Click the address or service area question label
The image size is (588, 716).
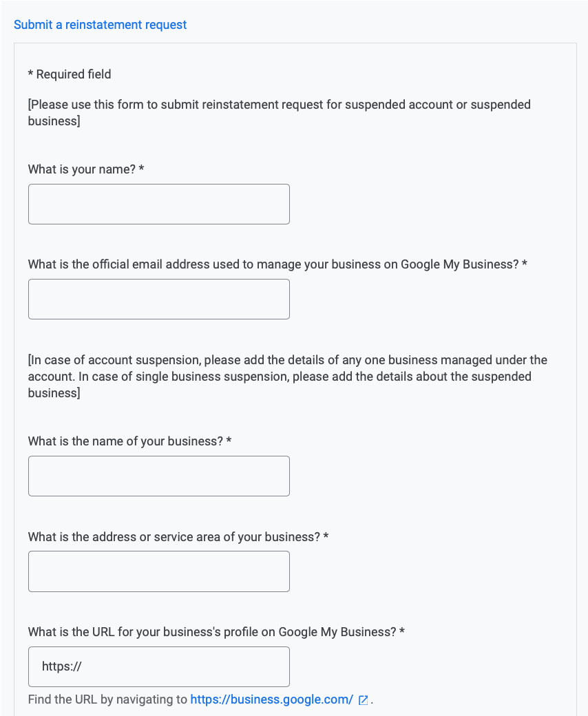click(x=174, y=536)
